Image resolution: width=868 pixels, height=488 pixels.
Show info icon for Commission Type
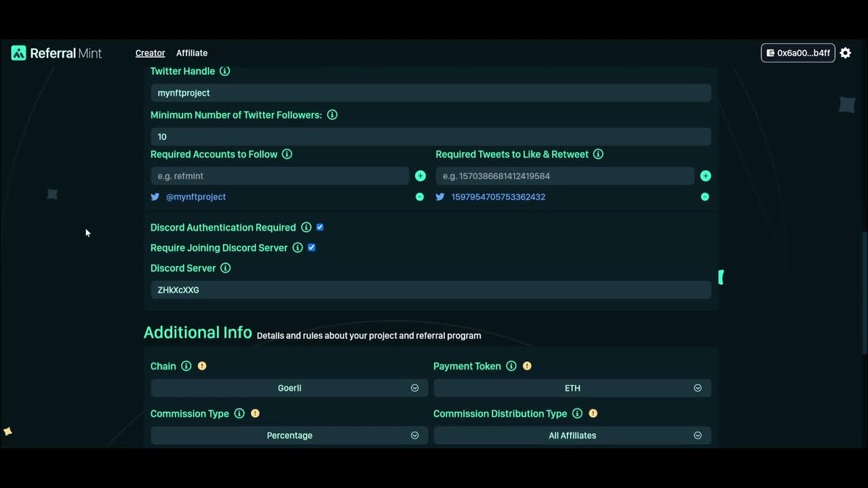[239, 413]
